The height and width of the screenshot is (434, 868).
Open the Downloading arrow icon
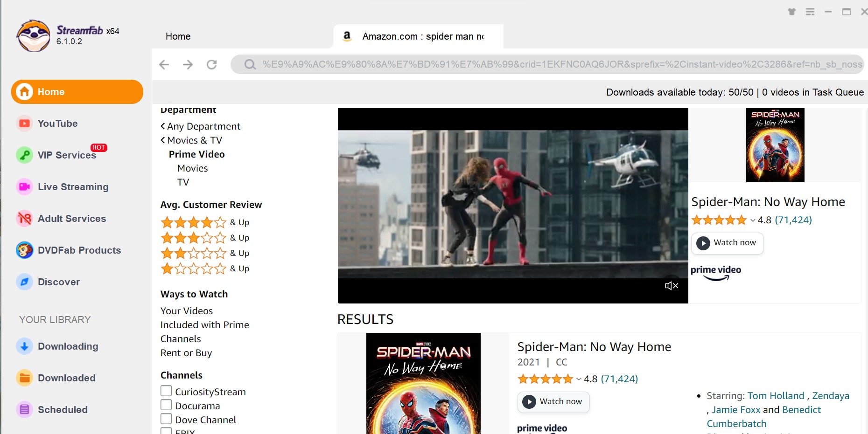pos(24,346)
